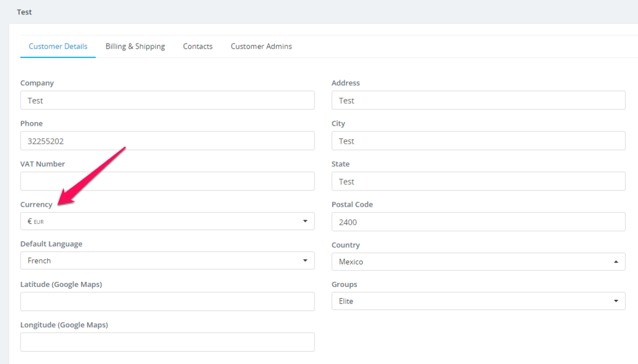
Task: Open the Elite groups selector
Action: [x=478, y=301]
